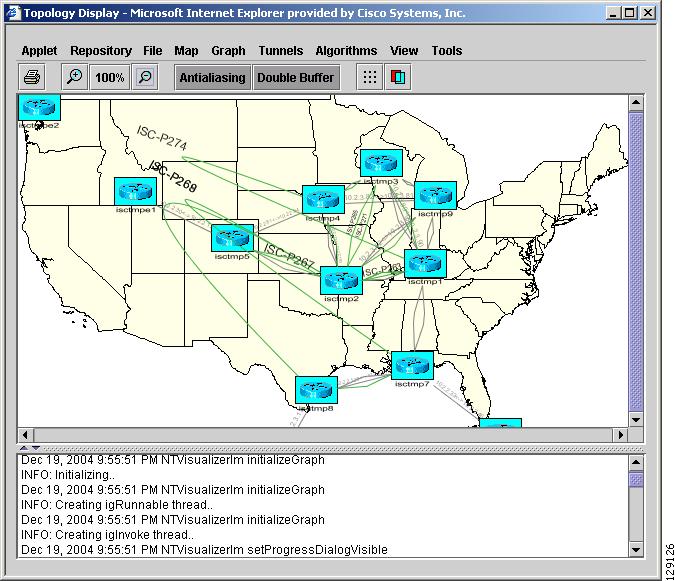The height and width of the screenshot is (581, 675).
Task: Open the Applet menu
Action: pyautogui.click(x=39, y=51)
